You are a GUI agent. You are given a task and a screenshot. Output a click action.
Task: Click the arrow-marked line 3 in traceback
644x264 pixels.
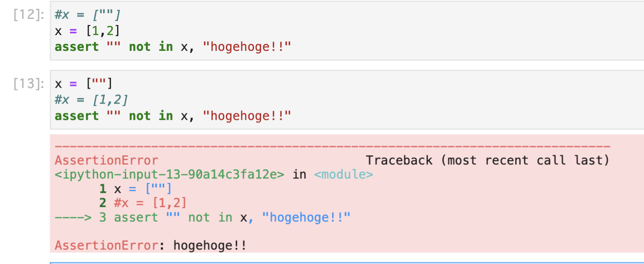pos(203,218)
